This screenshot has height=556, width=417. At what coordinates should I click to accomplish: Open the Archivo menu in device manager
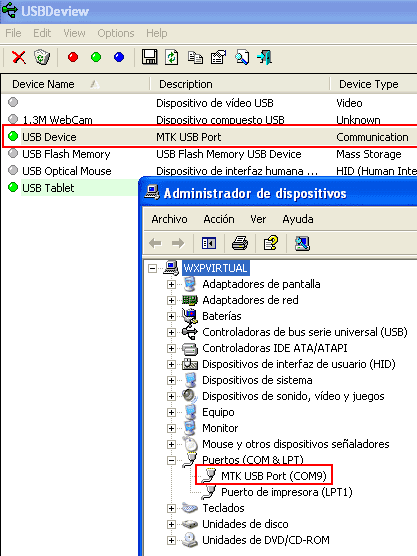(x=169, y=219)
